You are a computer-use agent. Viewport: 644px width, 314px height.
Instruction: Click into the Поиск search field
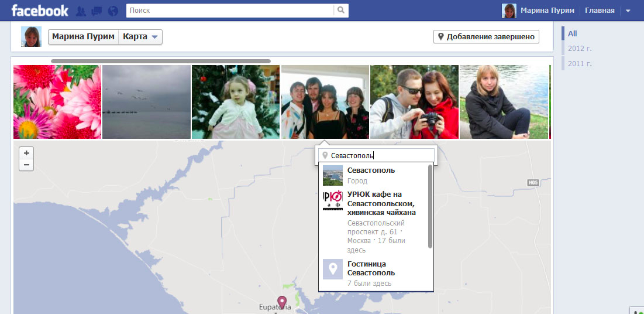(x=230, y=11)
